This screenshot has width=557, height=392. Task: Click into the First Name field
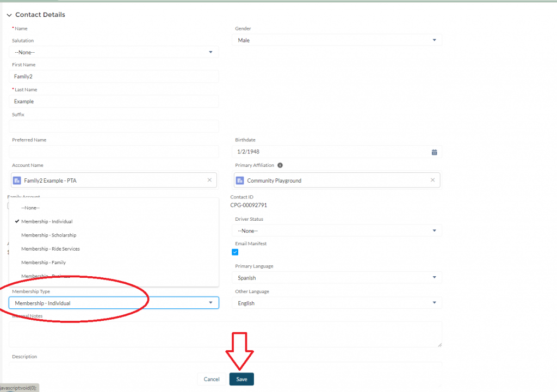pyautogui.click(x=114, y=77)
